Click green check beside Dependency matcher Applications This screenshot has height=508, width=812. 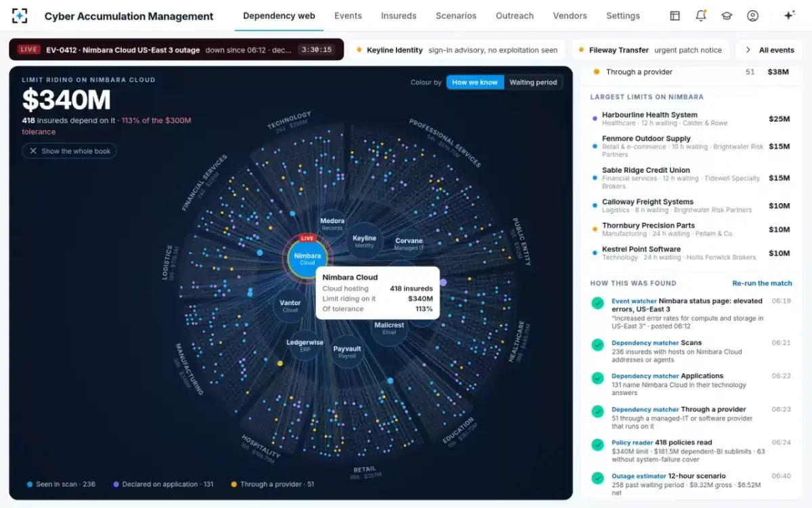(597, 378)
